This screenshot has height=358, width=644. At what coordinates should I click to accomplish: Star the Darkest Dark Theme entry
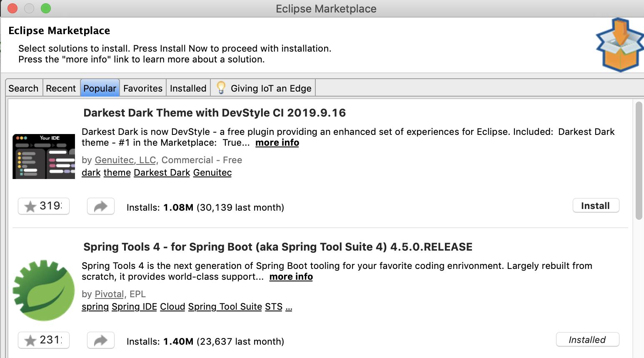(x=43, y=206)
